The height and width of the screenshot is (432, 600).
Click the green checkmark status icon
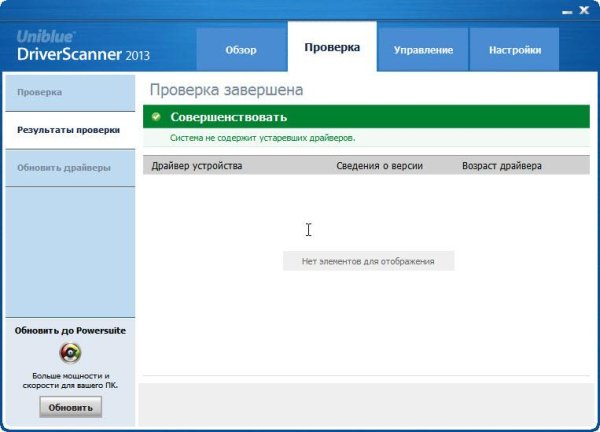point(156,116)
